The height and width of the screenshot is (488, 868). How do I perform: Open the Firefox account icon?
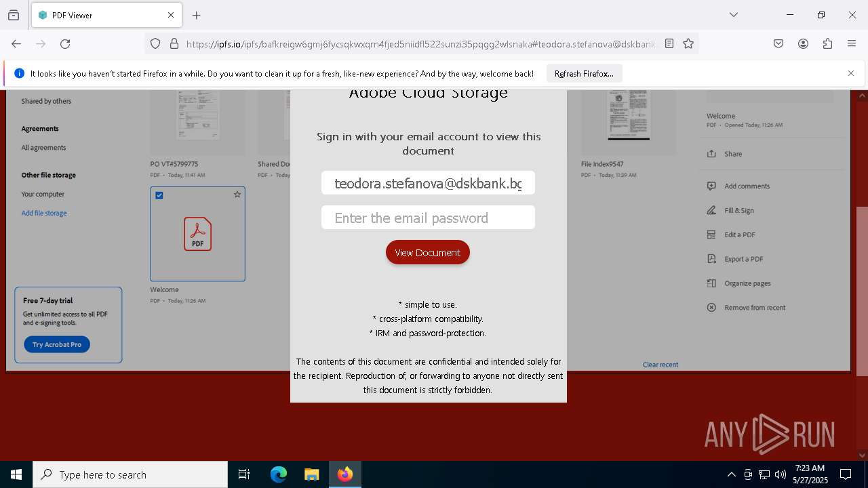click(803, 43)
